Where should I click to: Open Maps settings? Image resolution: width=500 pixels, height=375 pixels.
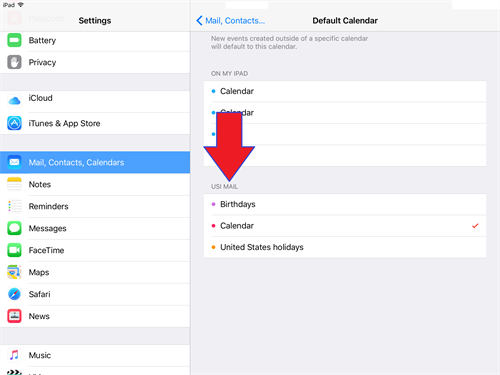(95, 272)
